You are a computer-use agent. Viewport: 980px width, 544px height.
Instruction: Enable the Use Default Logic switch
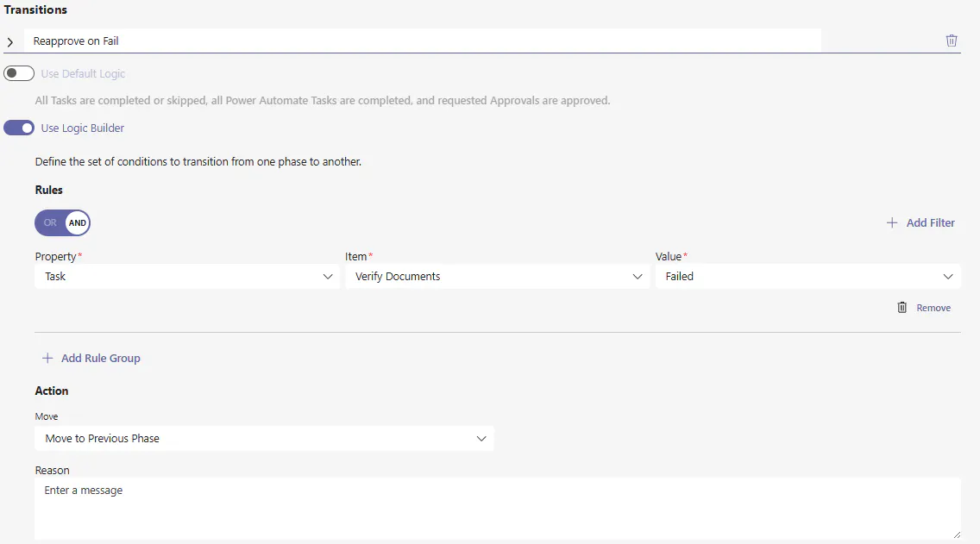click(x=19, y=74)
